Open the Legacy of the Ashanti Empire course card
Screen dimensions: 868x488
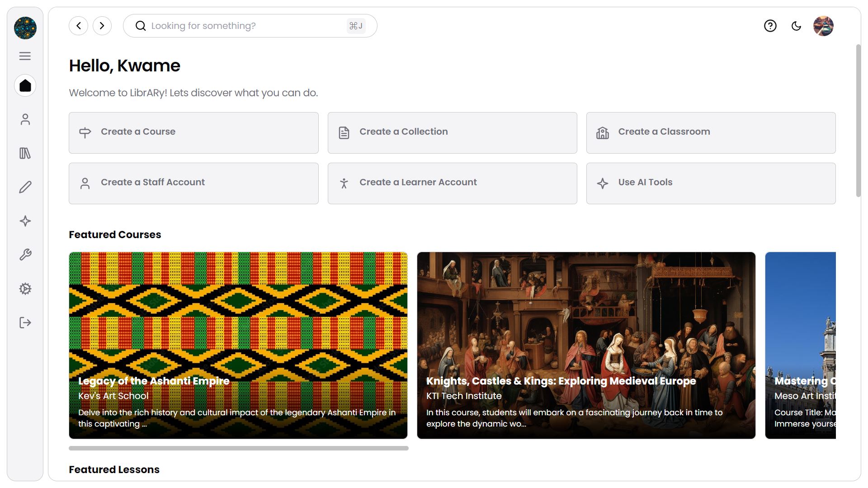point(238,345)
